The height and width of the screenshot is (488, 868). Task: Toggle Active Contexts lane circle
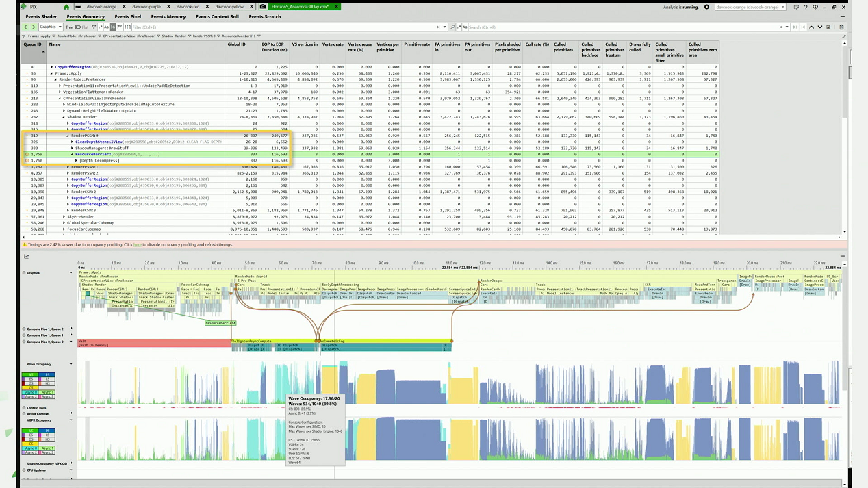tap(24, 414)
